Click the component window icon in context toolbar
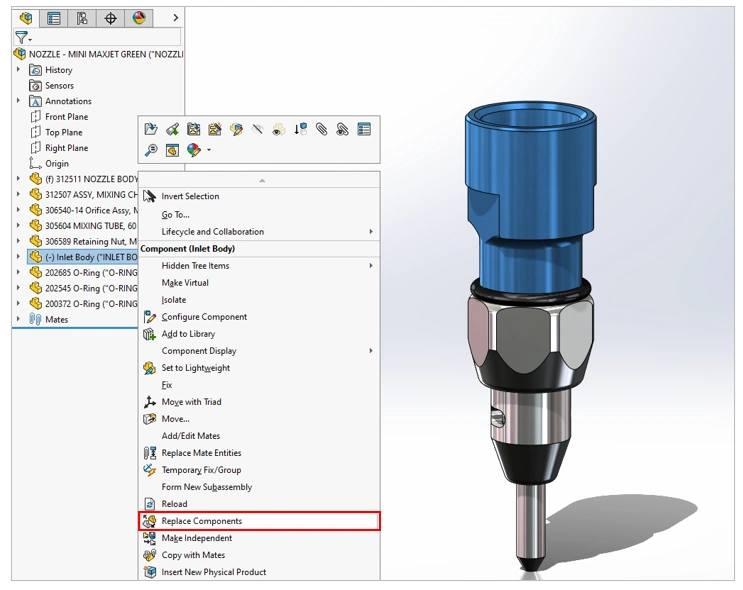Screen dimensions: 743x590 172,150
